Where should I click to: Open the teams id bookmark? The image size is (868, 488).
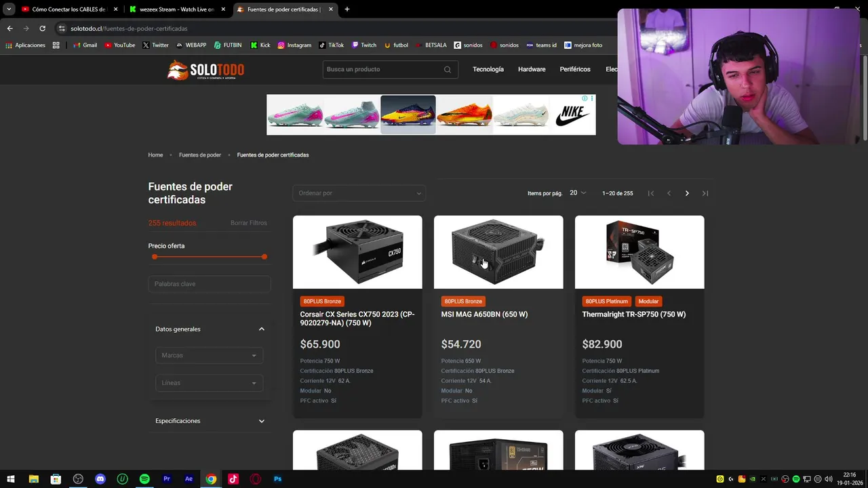(x=541, y=45)
